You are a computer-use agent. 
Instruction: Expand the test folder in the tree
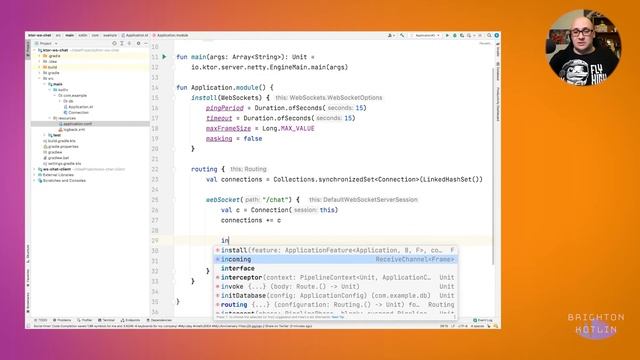tap(44, 135)
